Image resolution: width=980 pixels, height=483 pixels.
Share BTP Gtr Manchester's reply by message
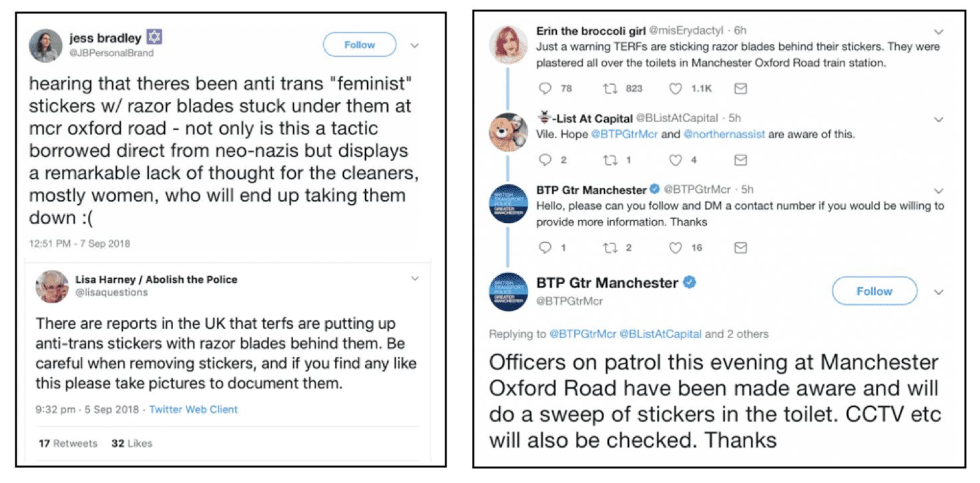pyautogui.click(x=740, y=248)
